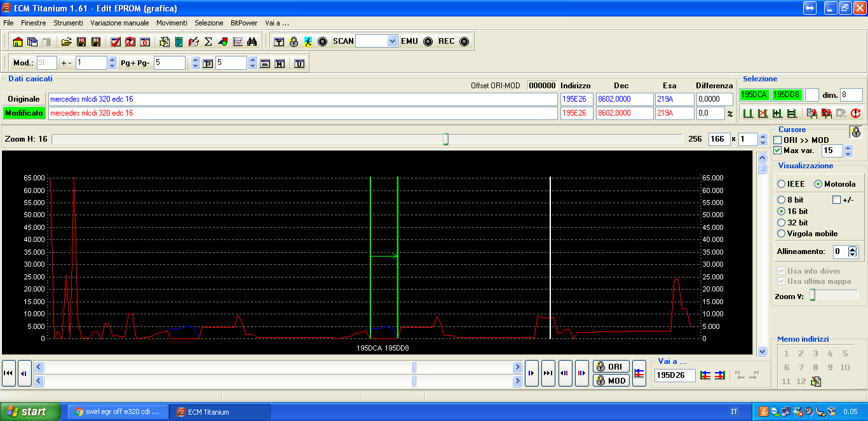
Task: Click the P value spinner arrows
Action: pos(252,63)
